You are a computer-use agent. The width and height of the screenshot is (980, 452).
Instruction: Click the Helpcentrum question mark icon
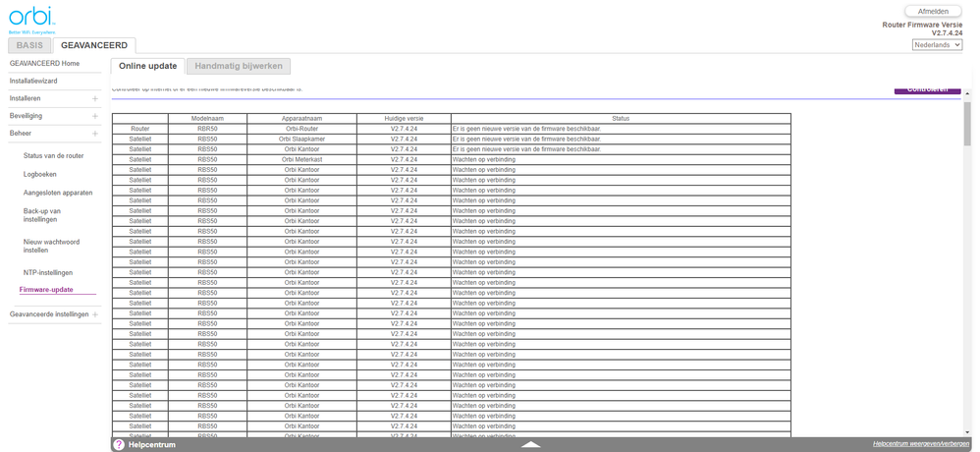[x=119, y=444]
